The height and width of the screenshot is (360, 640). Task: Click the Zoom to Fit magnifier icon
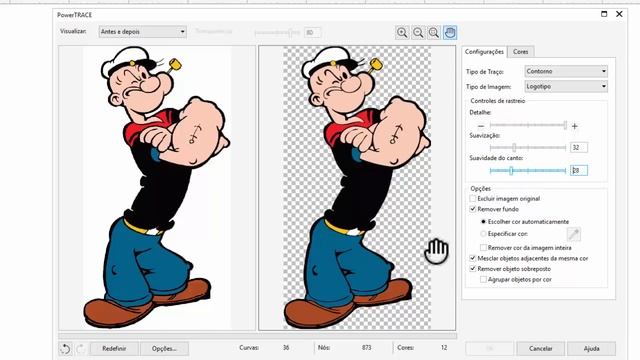(x=434, y=33)
